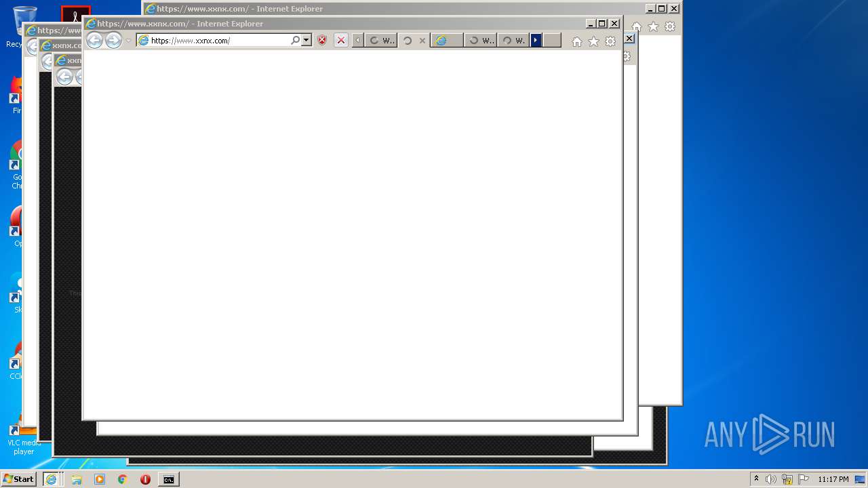Expand the address bar autocomplete dropdown arrow
The height and width of the screenshot is (488, 868).
click(307, 40)
